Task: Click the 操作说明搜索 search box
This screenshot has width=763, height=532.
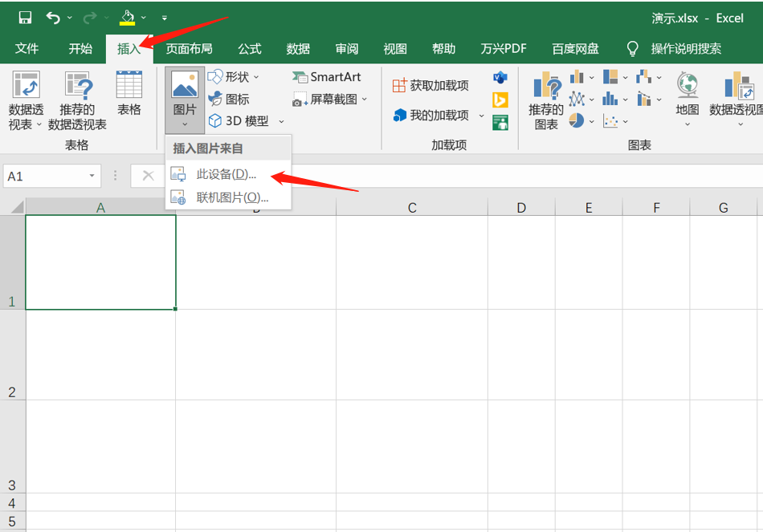Action: (x=686, y=49)
